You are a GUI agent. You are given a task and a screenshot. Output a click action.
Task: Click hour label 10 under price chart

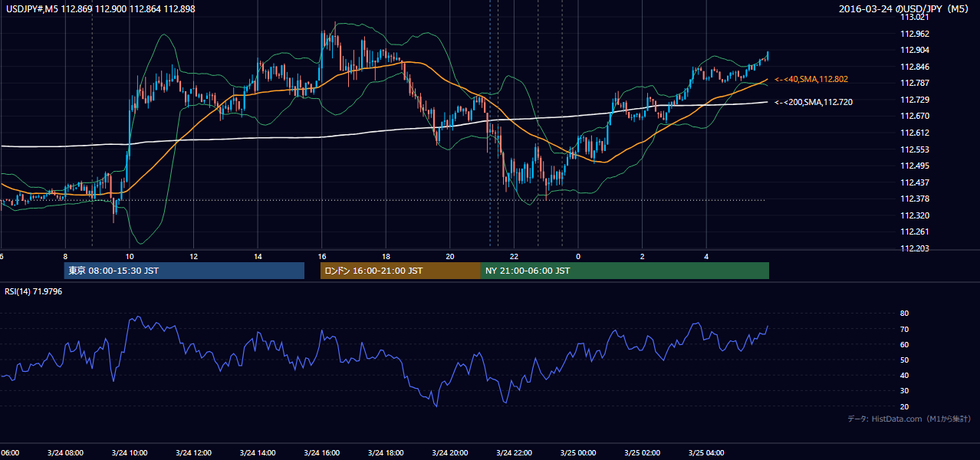click(130, 256)
